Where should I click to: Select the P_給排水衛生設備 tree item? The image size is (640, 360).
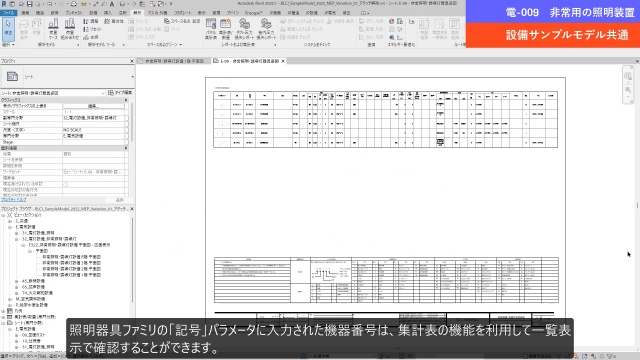coord(31,305)
